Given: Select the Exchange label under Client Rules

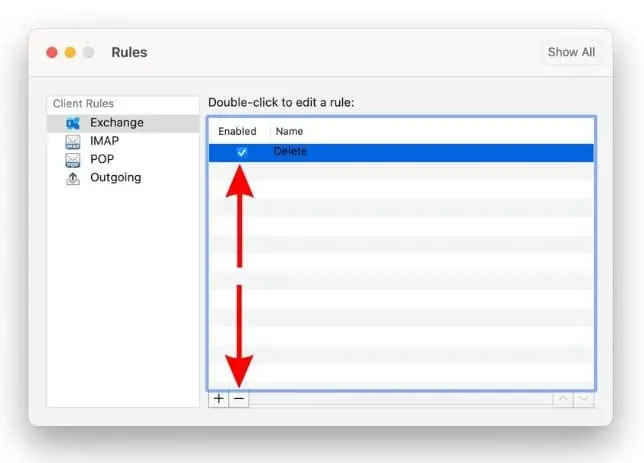Looking at the screenshot, I should pos(117,123).
